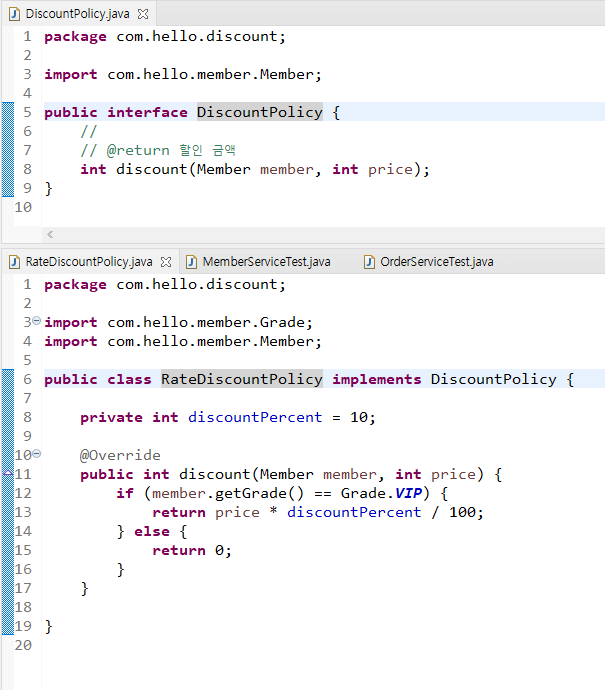Screen dimensions: 605x690
Task: Click the highlighted 'DiscountPolicy' interface name
Action: [x=260, y=112]
